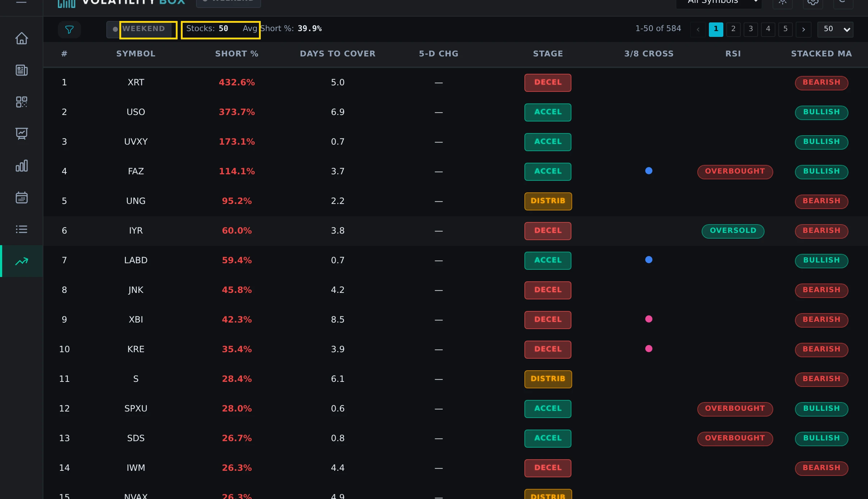
Task: Click the DECEL stage badge for XRT
Action: pos(548,82)
